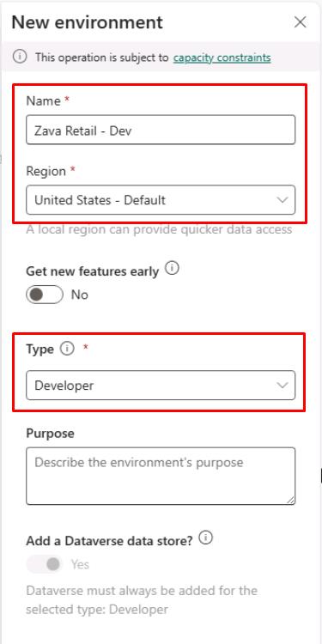Click the chevron arrow in the Region box

coord(283,200)
